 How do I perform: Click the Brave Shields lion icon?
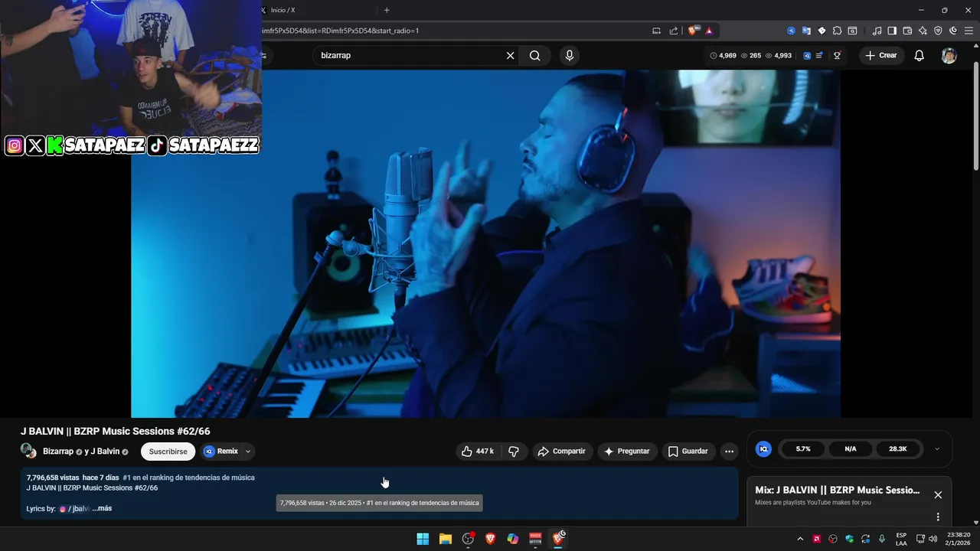point(693,31)
